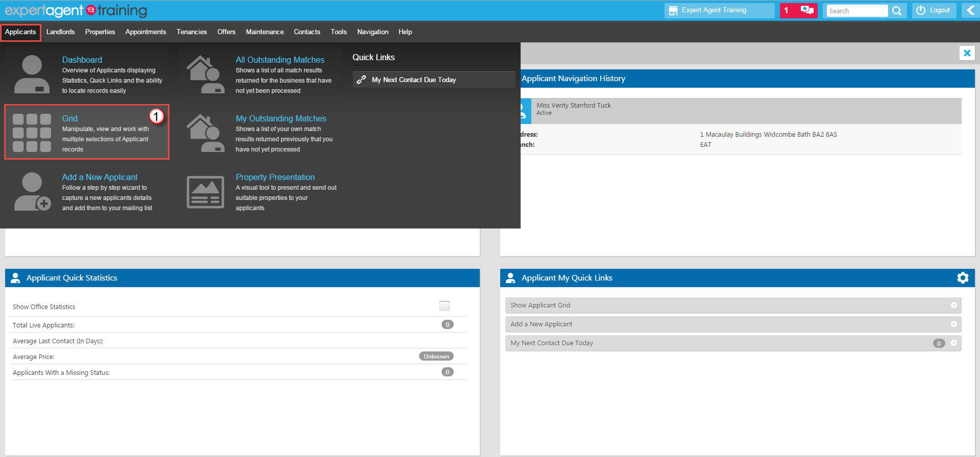
Task: Open the Help menu
Action: pyautogui.click(x=405, y=32)
